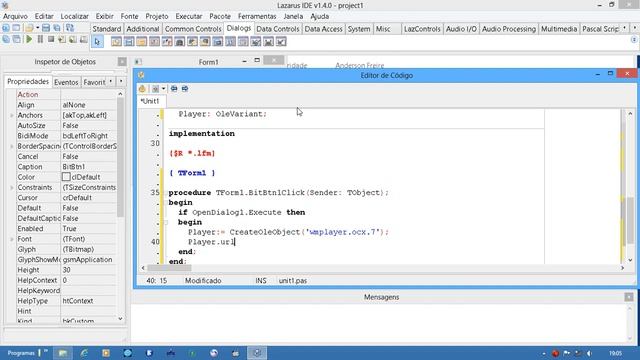Click the clDefault color swatch
The height and width of the screenshot is (360, 640).
[x=66, y=177]
